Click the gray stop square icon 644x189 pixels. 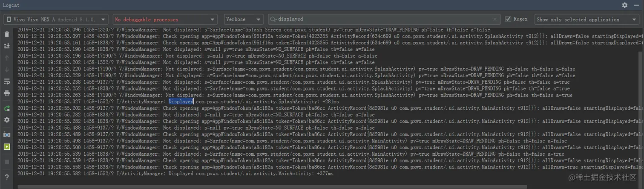point(6,162)
